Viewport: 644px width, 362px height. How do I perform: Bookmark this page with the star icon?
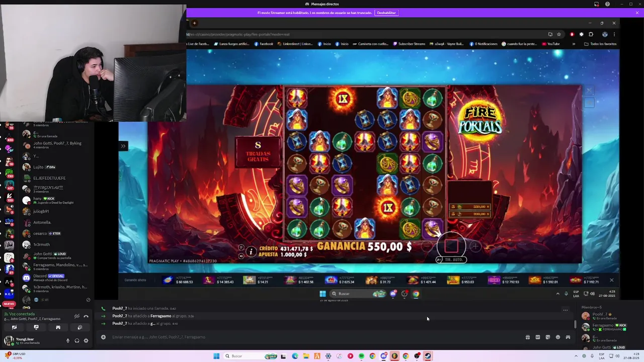point(559,34)
